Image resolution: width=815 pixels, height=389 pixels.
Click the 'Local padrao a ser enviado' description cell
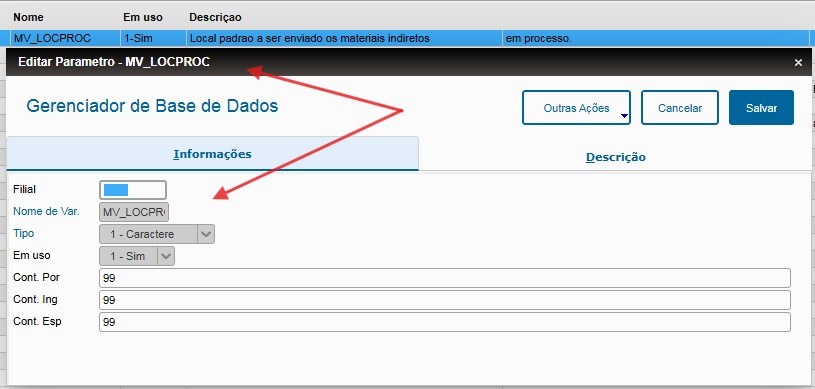point(344,38)
